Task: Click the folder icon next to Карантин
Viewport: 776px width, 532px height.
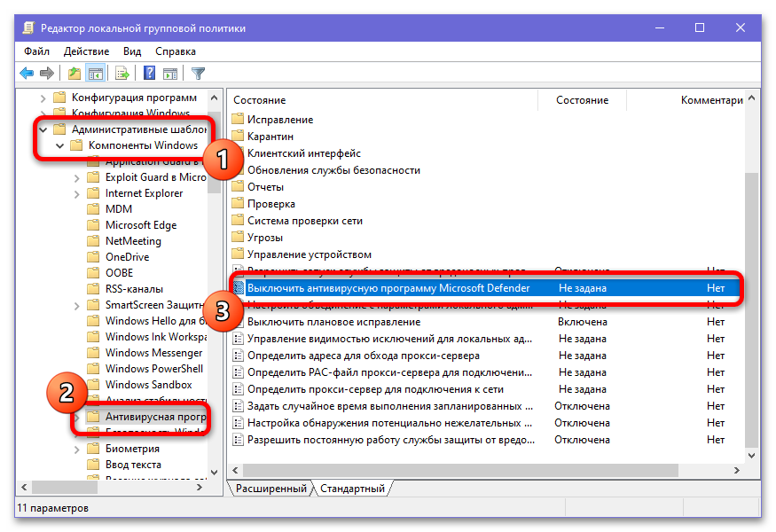Action: 238,136
